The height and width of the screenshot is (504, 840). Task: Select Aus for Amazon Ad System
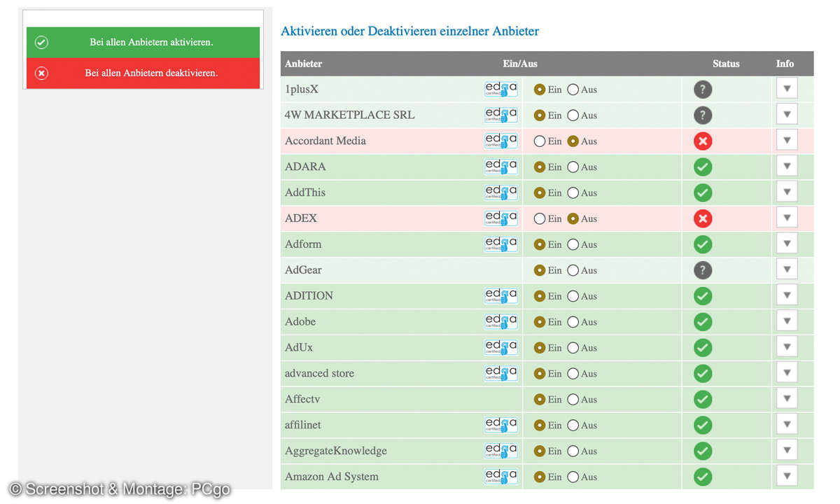click(x=573, y=477)
